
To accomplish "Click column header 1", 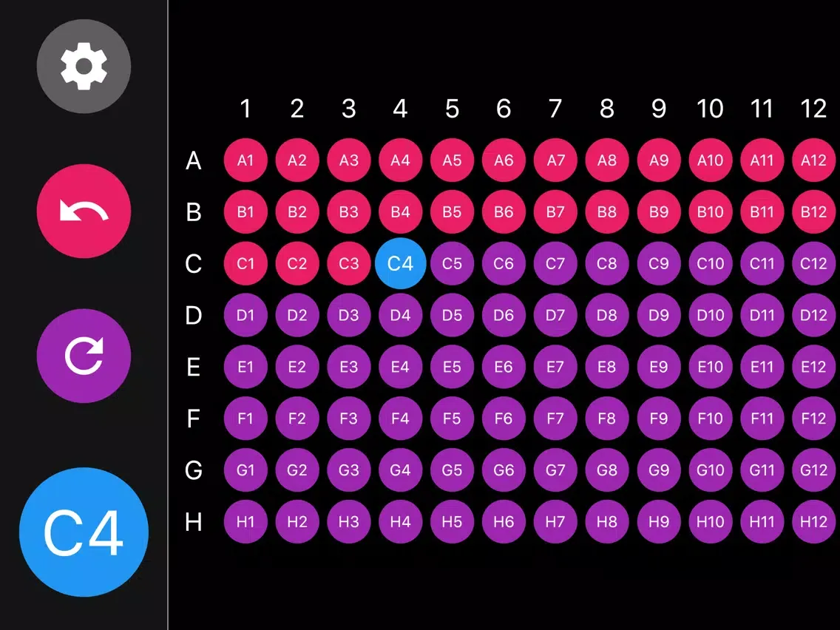I will click(x=245, y=109).
